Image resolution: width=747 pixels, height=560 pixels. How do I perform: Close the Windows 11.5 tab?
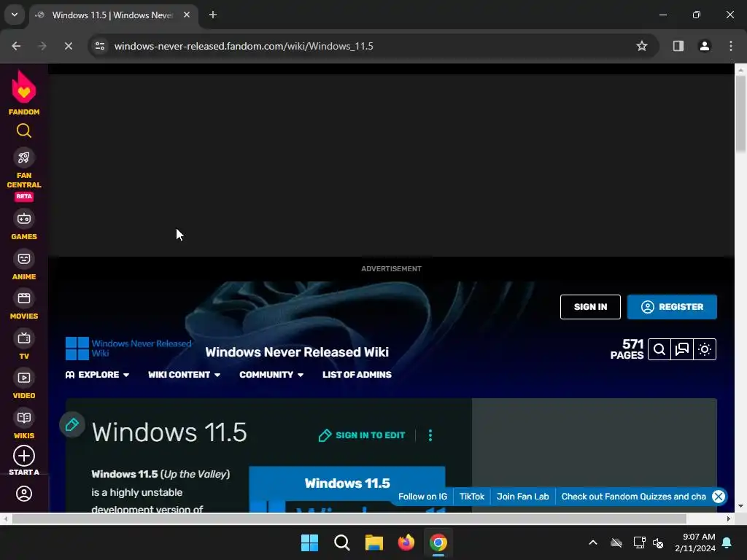(x=187, y=15)
